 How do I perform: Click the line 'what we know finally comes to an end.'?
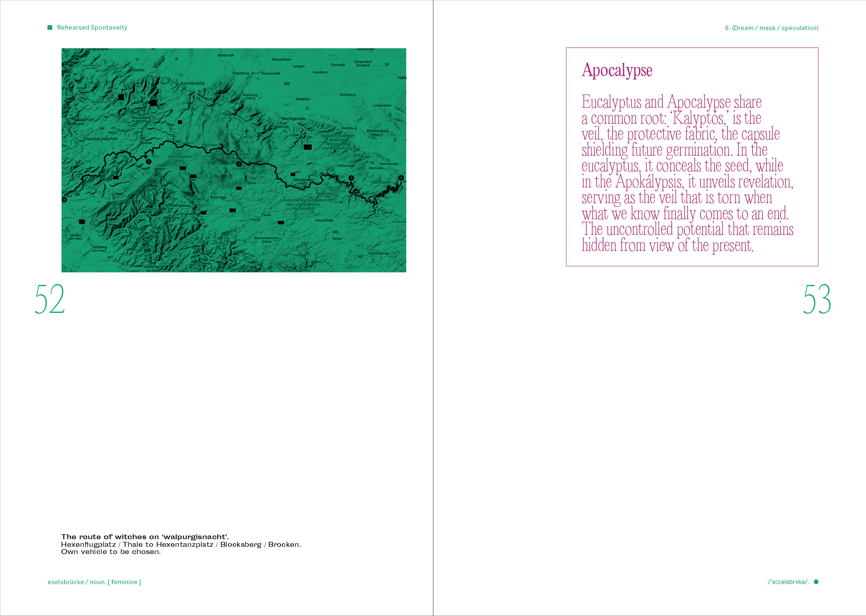pos(685,214)
